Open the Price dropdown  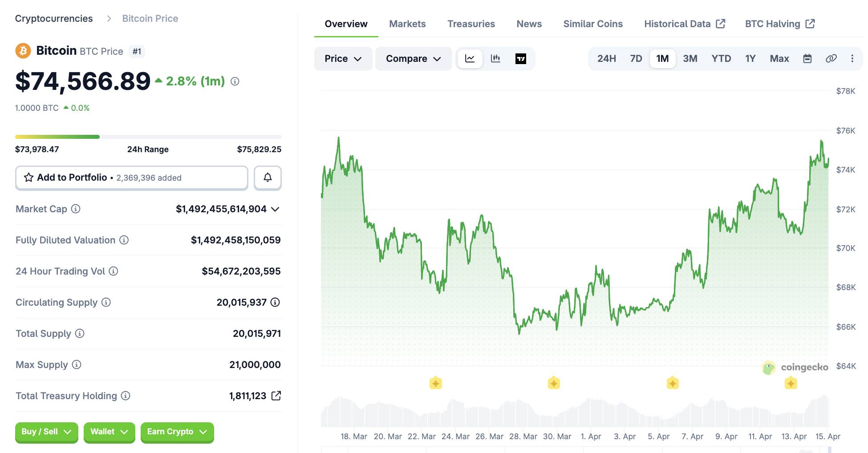point(343,58)
